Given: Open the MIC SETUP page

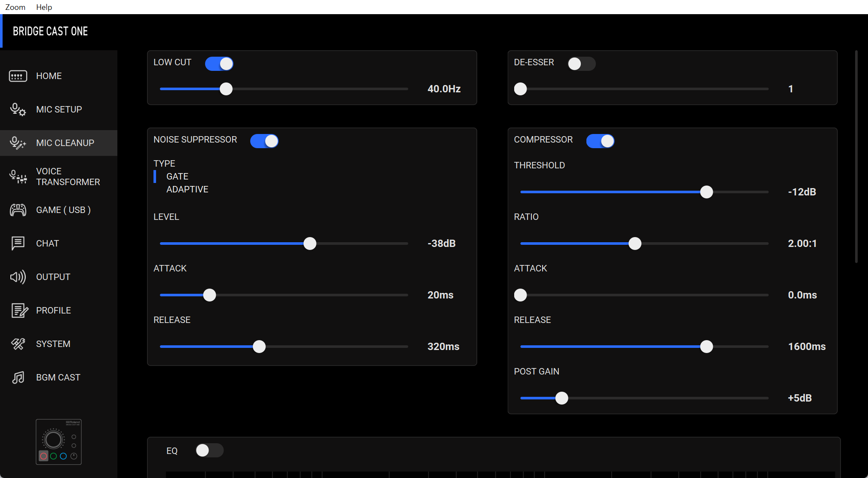Looking at the screenshot, I should (x=58, y=110).
